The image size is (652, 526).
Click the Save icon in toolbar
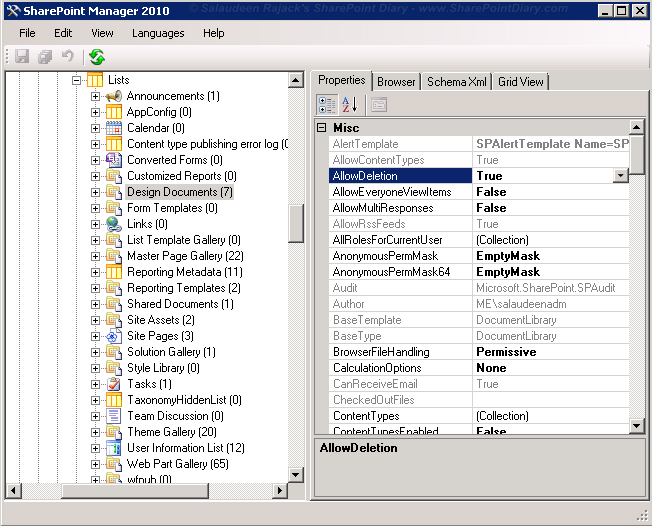[22, 56]
